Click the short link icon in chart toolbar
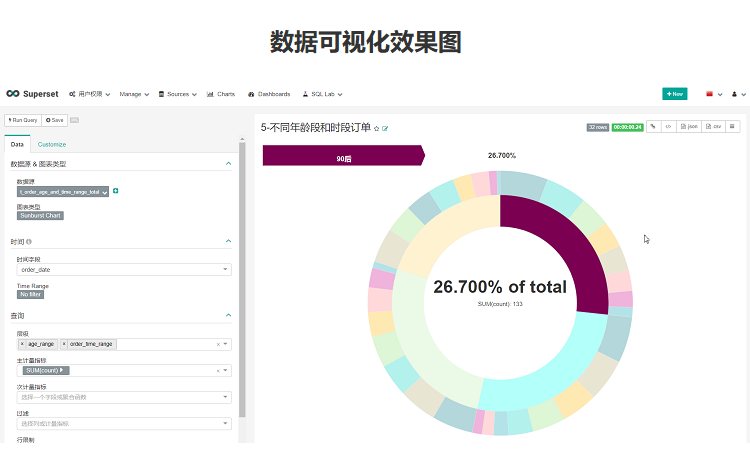750x450 pixels. 653,127
